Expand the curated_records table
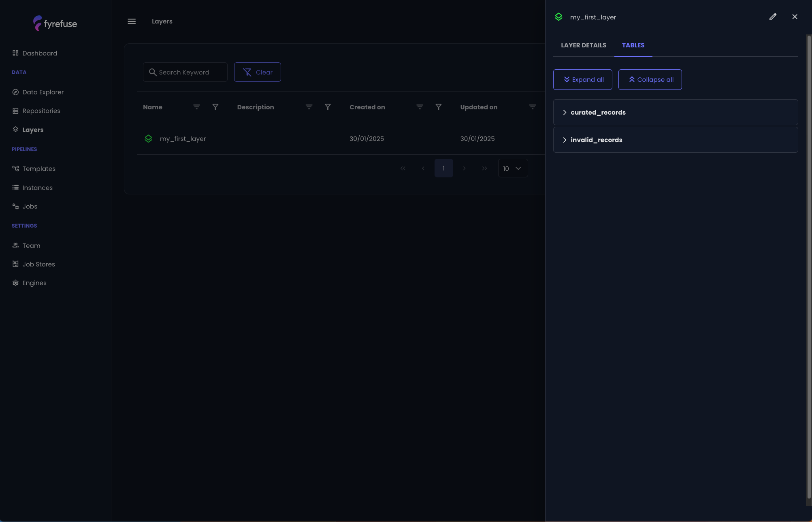Screen dimensions: 812x522 676,112
